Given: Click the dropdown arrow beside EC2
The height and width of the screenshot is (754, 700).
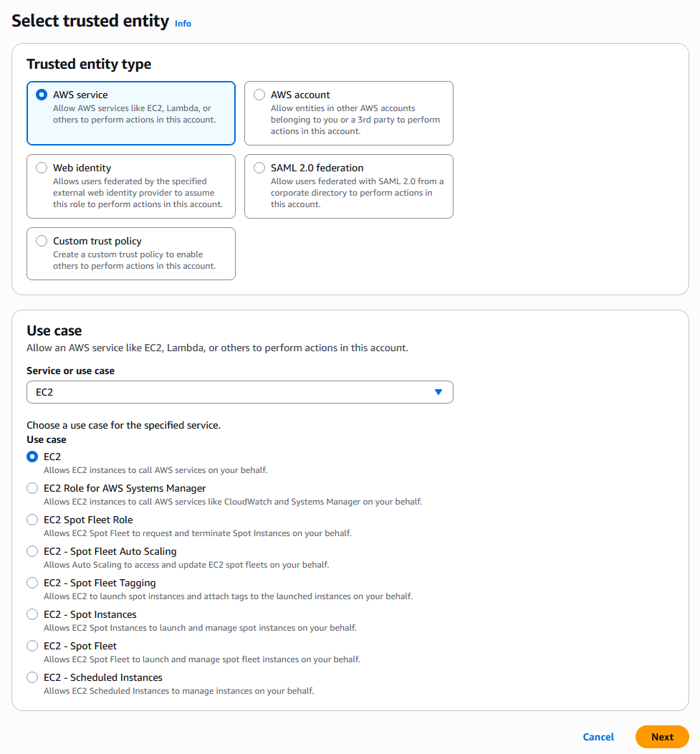Looking at the screenshot, I should pos(438,392).
